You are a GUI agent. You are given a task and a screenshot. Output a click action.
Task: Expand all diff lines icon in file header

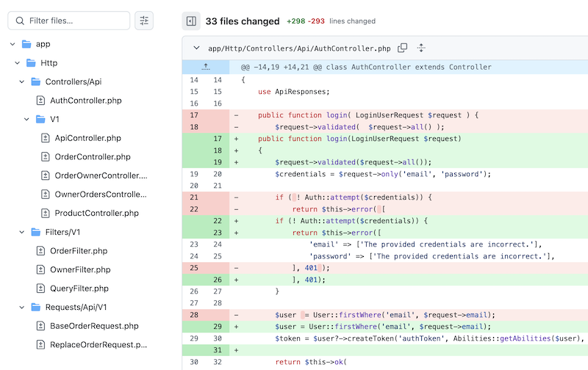coord(421,48)
